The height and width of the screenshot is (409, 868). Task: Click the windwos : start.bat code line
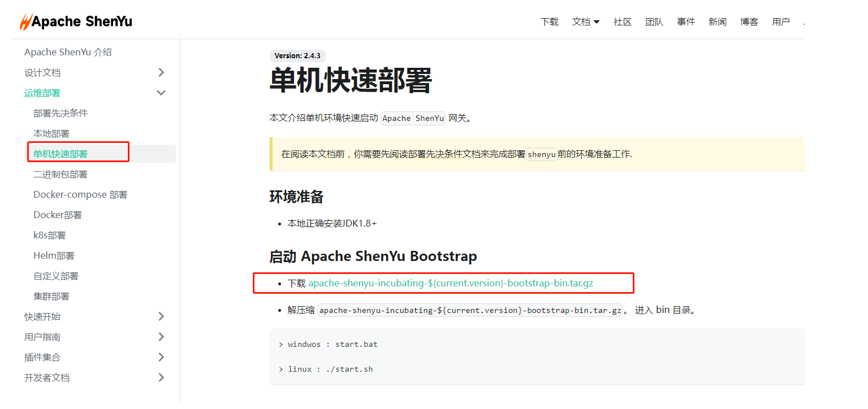pos(328,344)
